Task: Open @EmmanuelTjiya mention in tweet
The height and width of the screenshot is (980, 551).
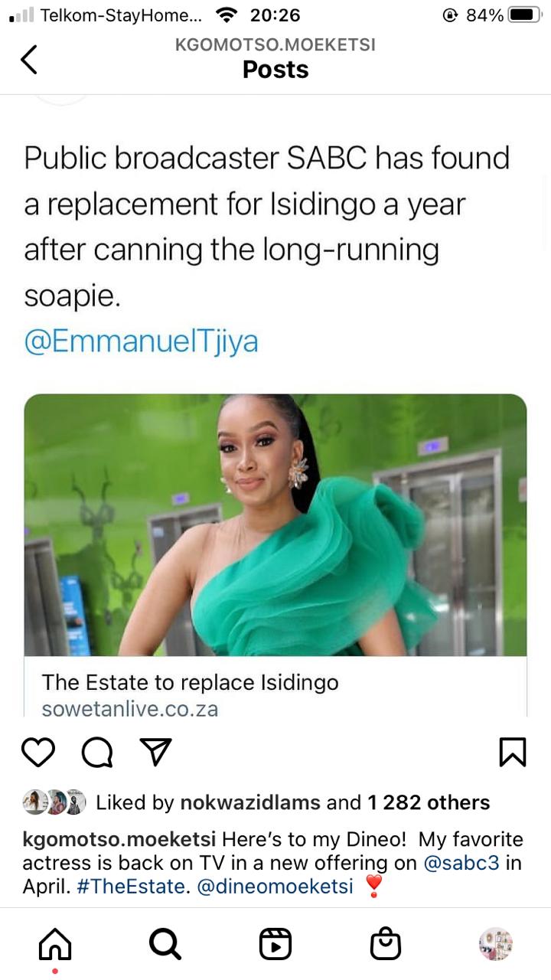Action: click(141, 341)
